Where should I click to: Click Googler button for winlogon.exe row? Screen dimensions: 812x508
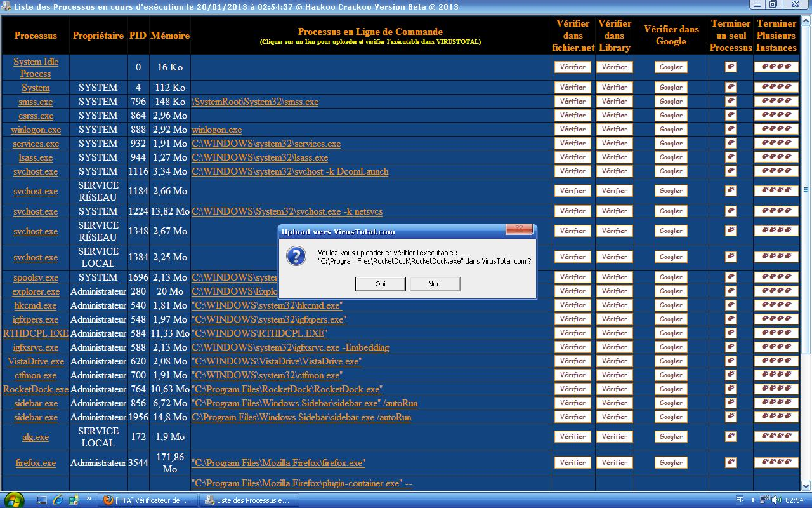pyautogui.click(x=671, y=130)
